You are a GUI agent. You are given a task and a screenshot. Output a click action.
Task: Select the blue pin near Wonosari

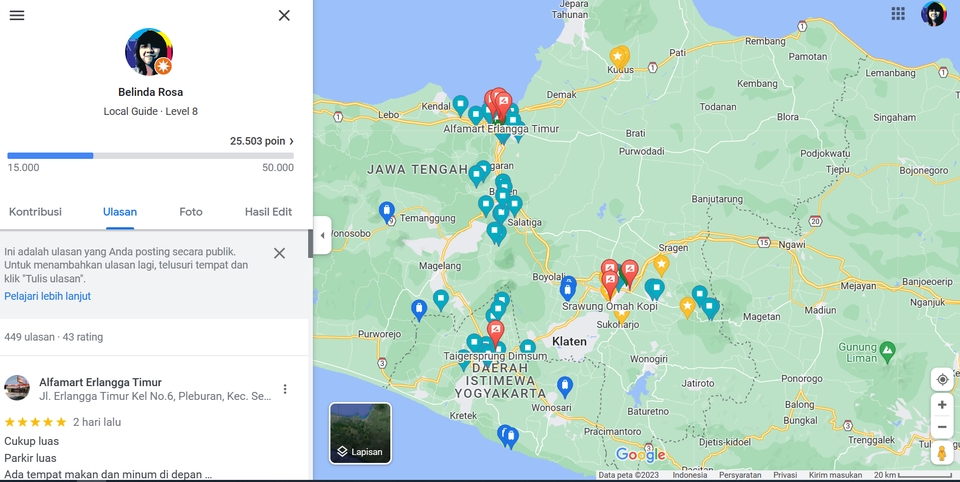point(565,386)
